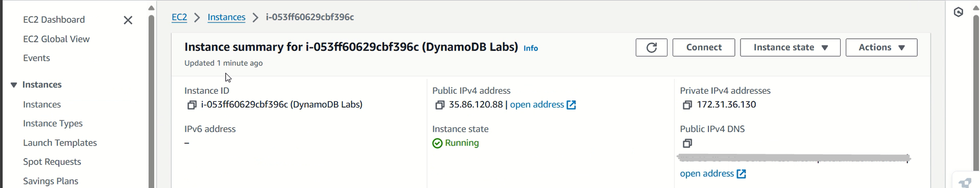Click the EC2 breadcrumb link
The image size is (980, 188).
point(179,17)
